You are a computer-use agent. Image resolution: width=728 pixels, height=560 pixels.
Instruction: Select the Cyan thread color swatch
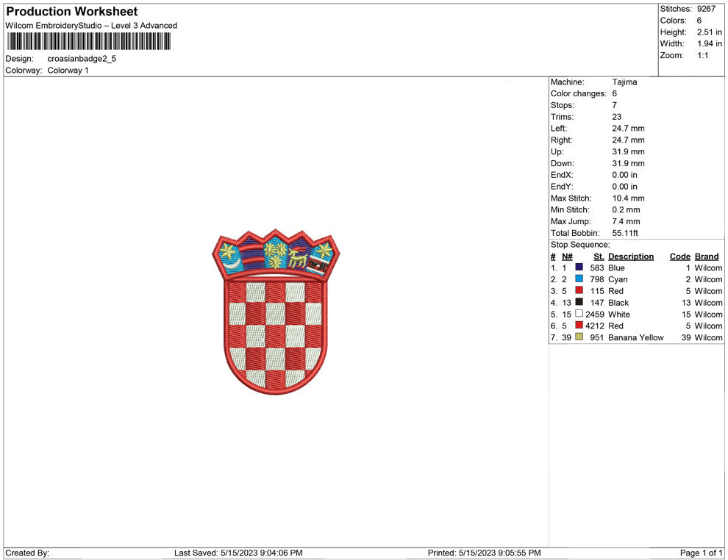pyautogui.click(x=578, y=279)
